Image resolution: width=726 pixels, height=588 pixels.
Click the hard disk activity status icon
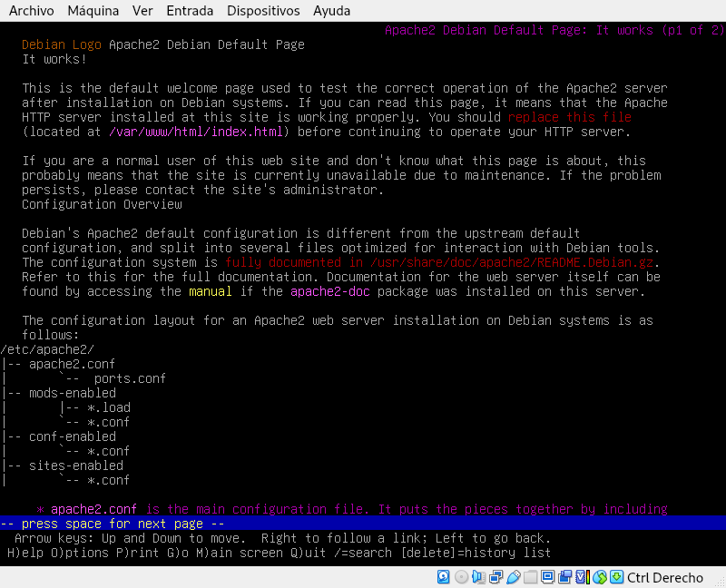pos(443,577)
